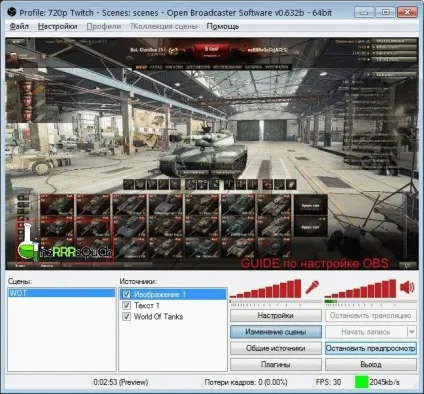Open the Настройки menu
The width and height of the screenshot is (424, 394).
[57, 26]
